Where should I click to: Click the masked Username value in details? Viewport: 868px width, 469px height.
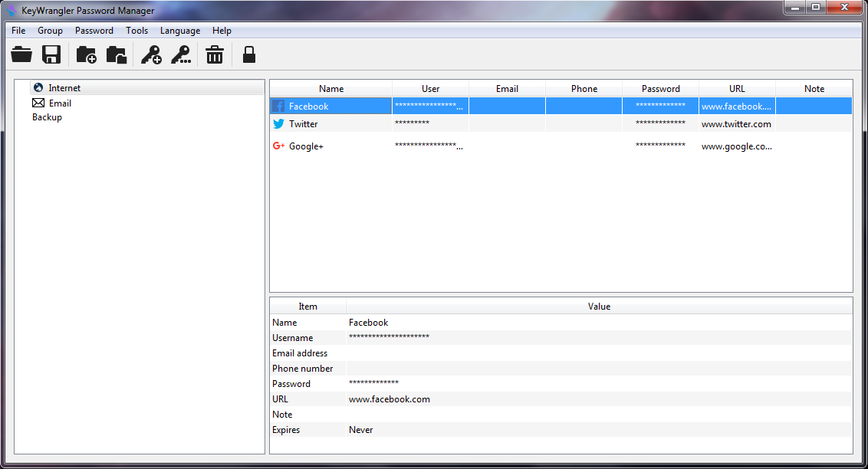[x=390, y=337]
